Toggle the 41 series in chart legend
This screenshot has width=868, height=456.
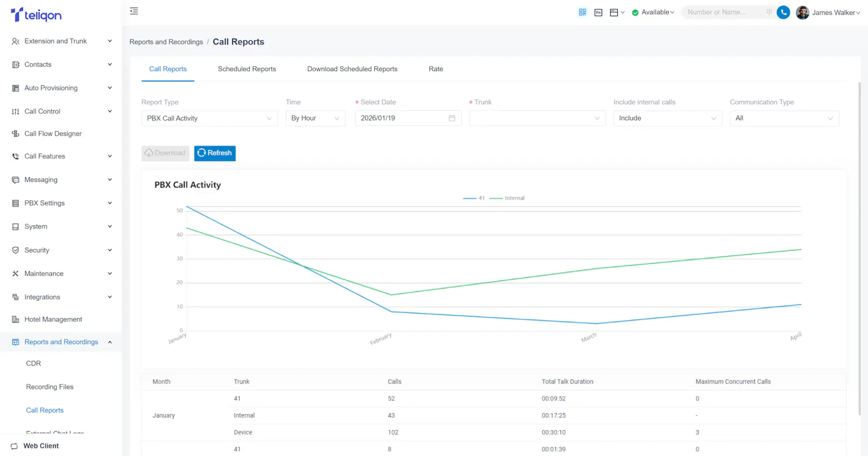point(474,198)
